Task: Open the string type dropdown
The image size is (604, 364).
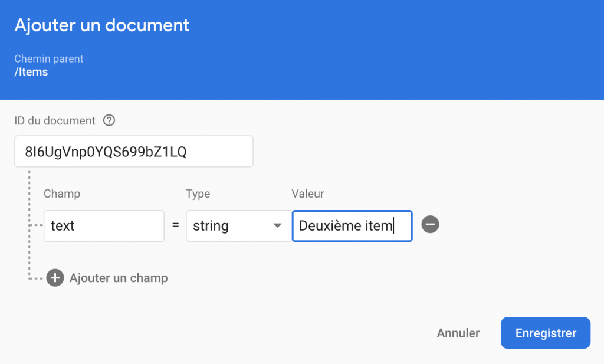Action: (239, 226)
